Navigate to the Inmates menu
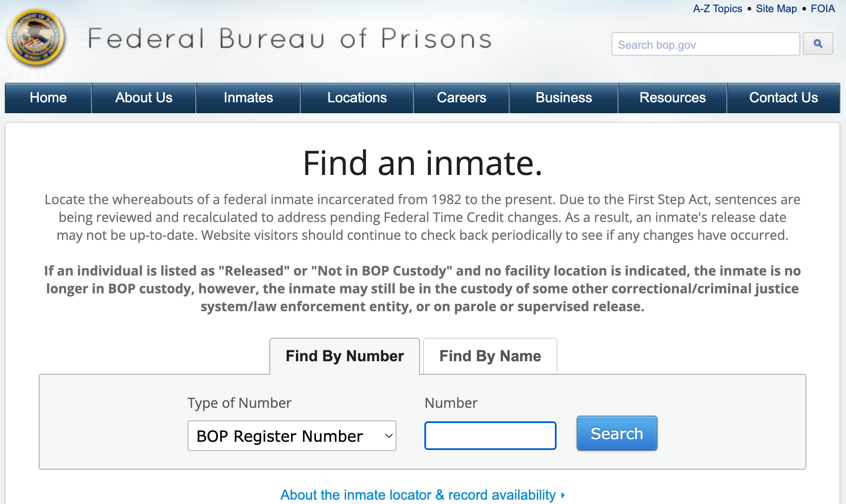The width and height of the screenshot is (846, 504). coord(248,98)
